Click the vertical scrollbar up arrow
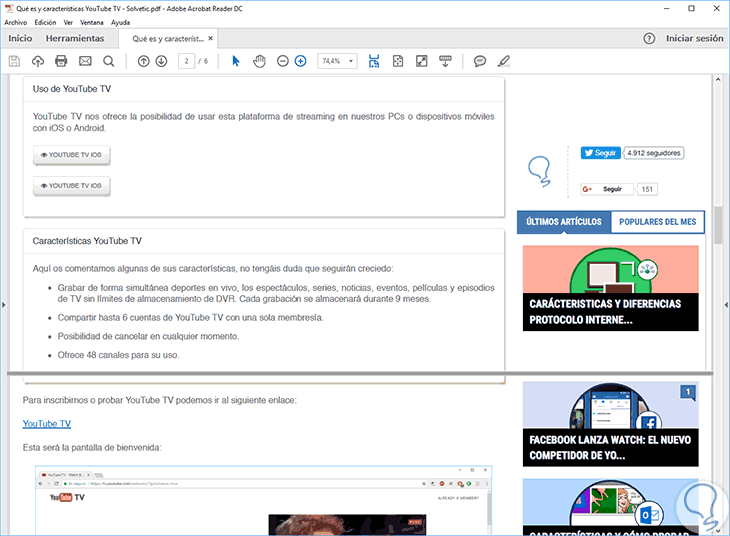 (718, 80)
